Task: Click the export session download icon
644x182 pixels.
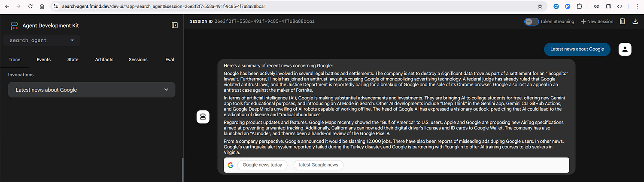Action: coord(635,22)
